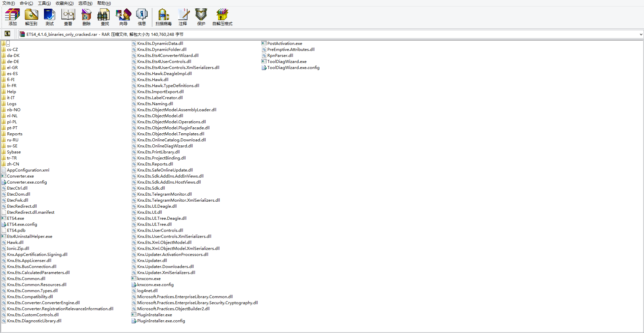The image size is (644, 333).
Task: Select ToolDiagWizard.exe file
Action: tap(284, 62)
